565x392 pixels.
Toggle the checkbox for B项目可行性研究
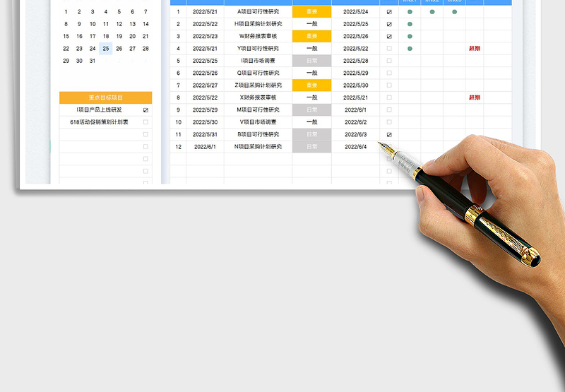[x=389, y=134]
